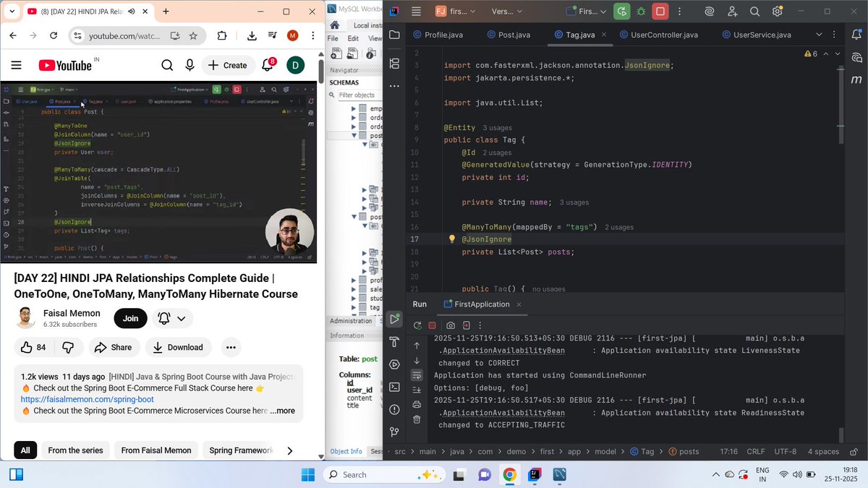Expand the video description with ...more
The height and width of the screenshot is (488, 868).
tap(282, 411)
